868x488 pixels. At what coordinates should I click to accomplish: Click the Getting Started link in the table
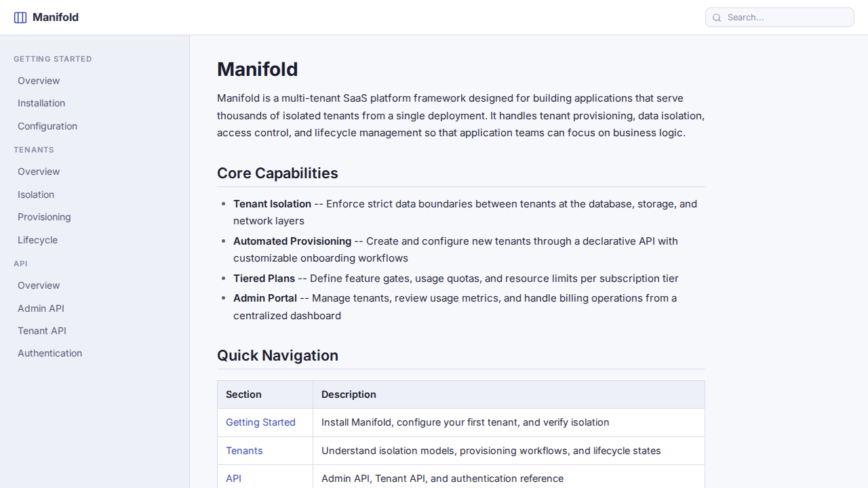(260, 422)
